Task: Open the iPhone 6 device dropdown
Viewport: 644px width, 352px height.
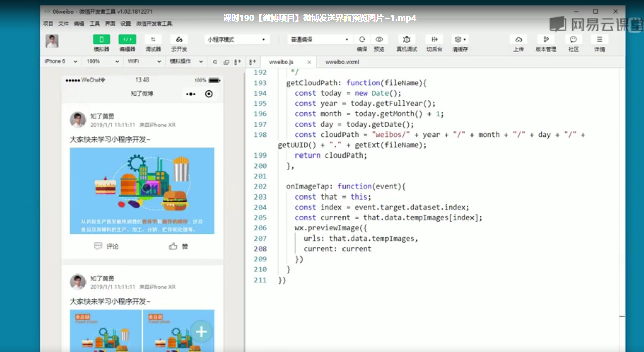Action: click(x=61, y=61)
